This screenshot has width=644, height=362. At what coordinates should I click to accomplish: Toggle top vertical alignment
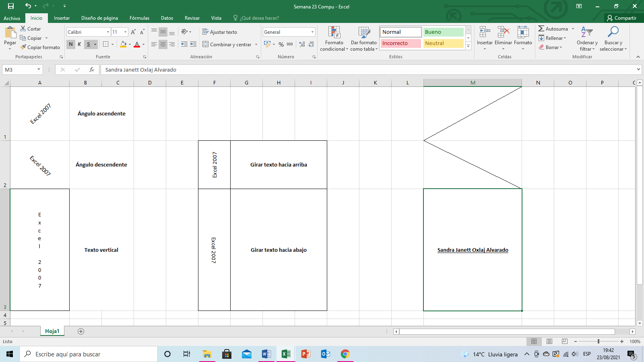coord(154,32)
